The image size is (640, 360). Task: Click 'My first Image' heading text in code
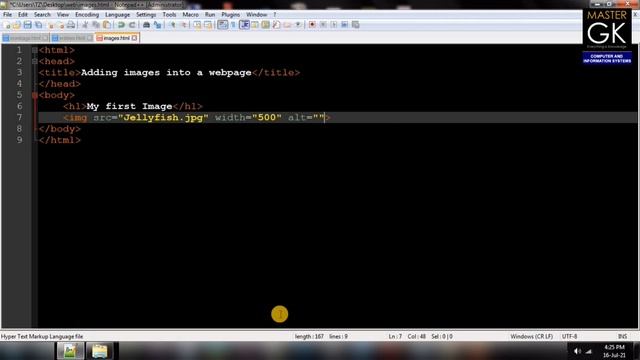[x=129, y=107]
